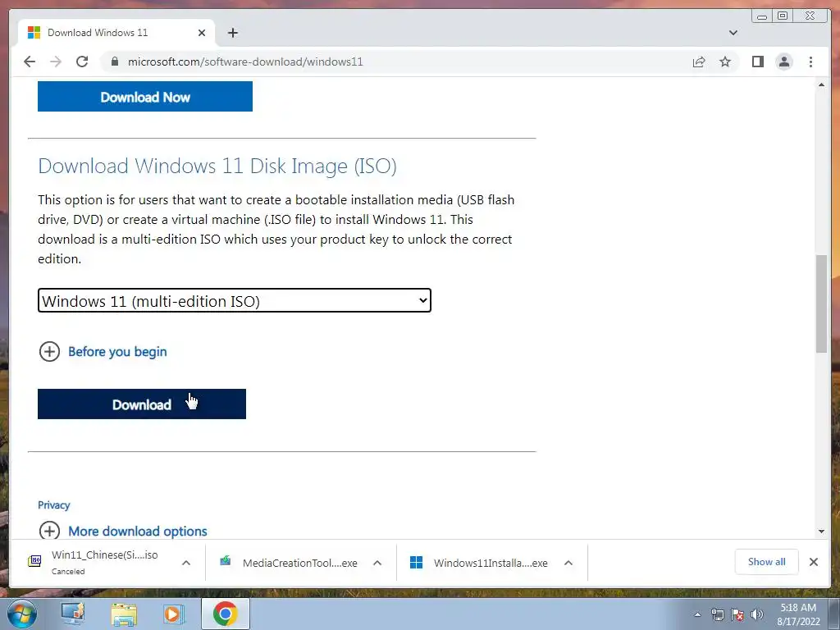Click the page scrollbar up arrow

pyautogui.click(x=821, y=84)
